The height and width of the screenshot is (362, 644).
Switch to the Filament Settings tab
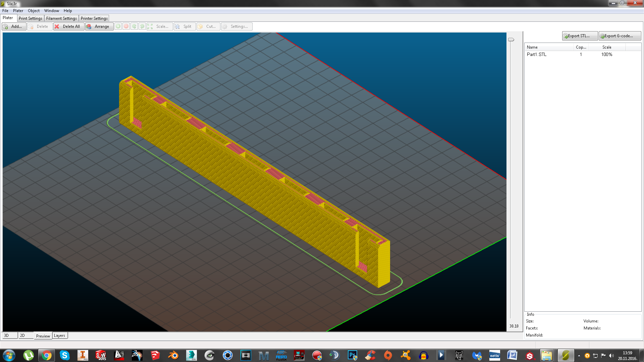(x=61, y=18)
